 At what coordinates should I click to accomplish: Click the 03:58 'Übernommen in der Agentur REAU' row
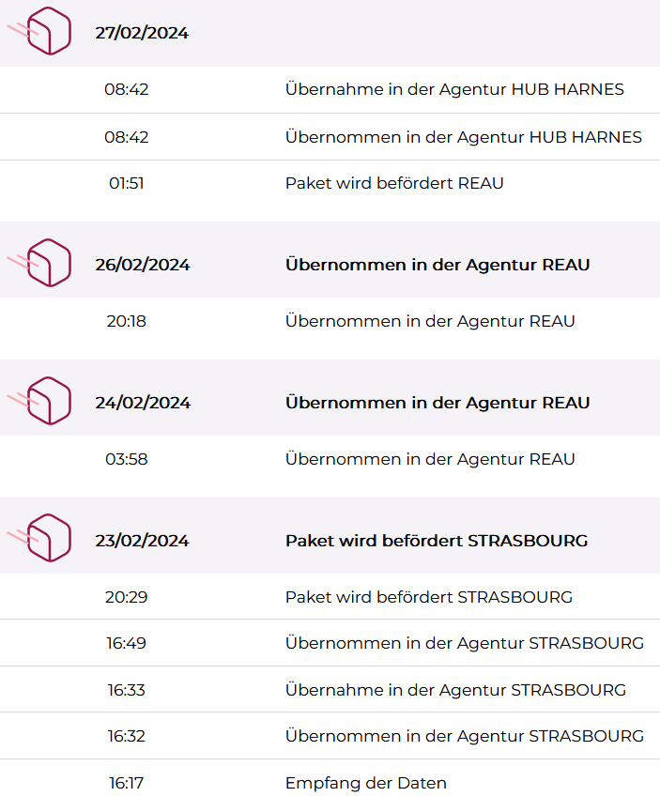coord(330,459)
